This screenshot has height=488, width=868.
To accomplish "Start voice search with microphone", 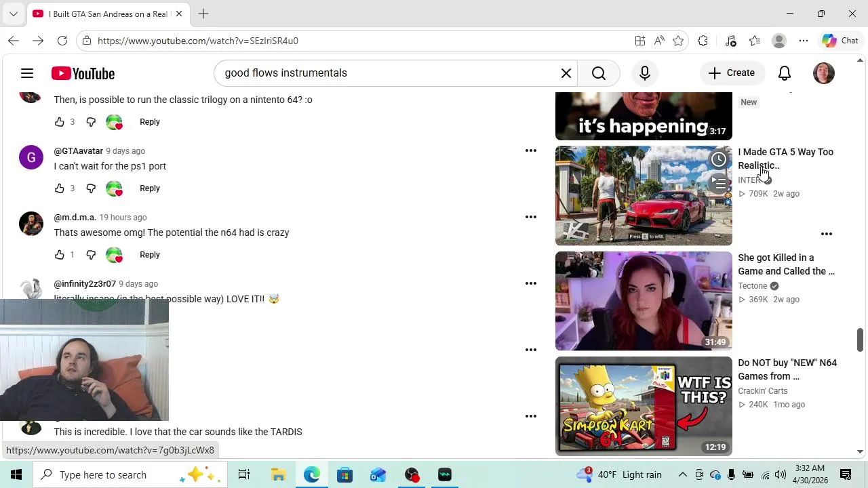I will pos(645,73).
